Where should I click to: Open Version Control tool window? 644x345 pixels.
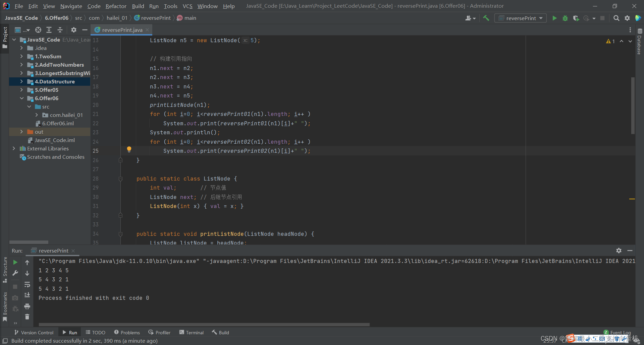click(34, 332)
